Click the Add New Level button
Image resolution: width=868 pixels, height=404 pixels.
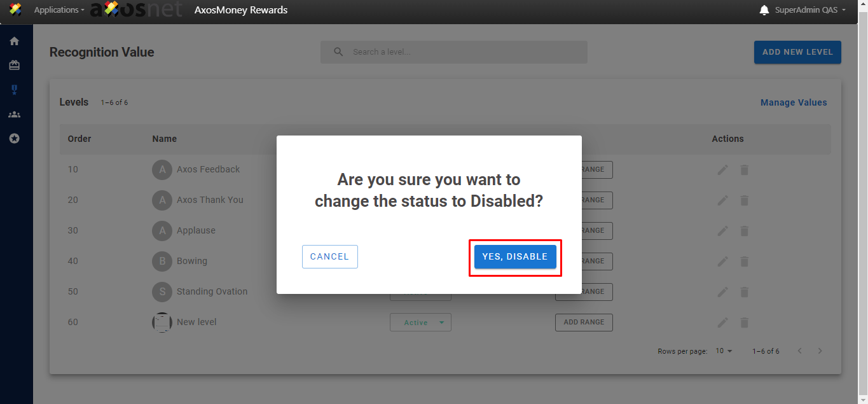[797, 52]
